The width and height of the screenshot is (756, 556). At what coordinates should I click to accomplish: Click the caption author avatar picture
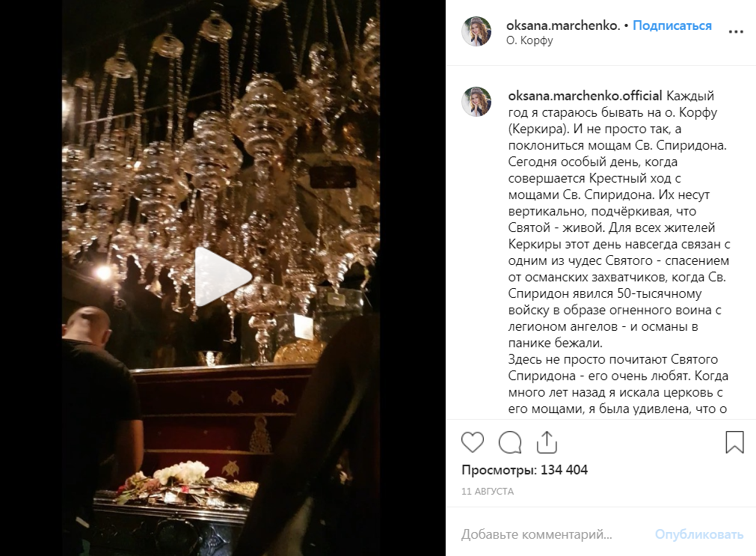click(x=476, y=102)
